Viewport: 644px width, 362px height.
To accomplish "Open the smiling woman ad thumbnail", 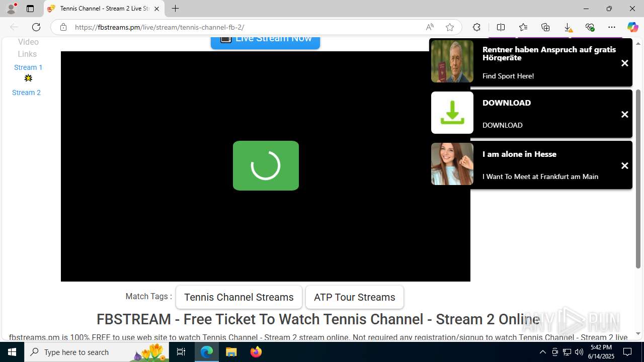I will click(452, 164).
